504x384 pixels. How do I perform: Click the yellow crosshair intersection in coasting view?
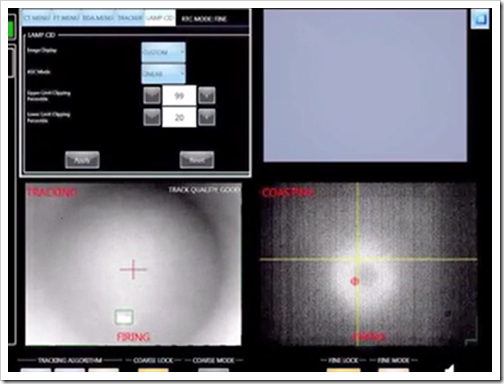point(357,259)
